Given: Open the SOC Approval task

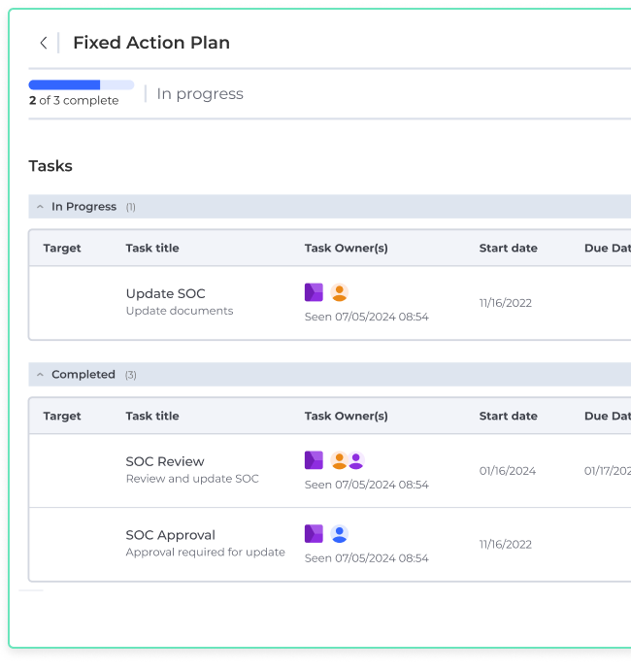Looking at the screenshot, I should point(170,535).
